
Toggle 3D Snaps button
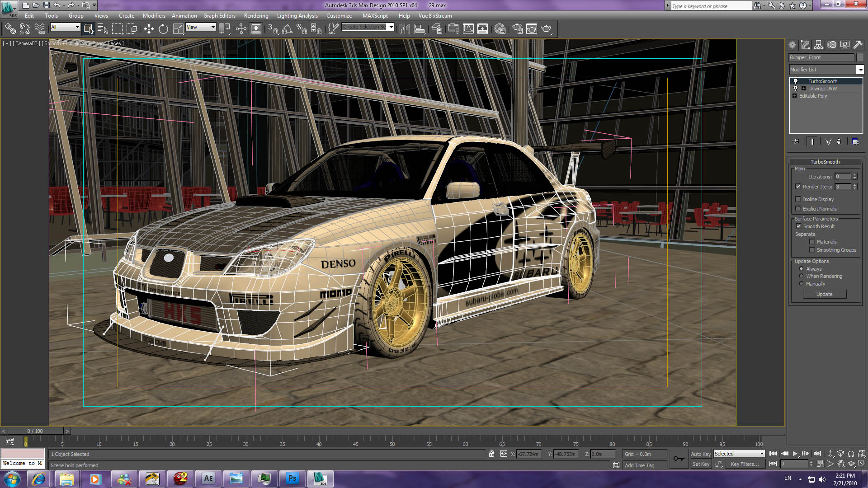(x=273, y=29)
